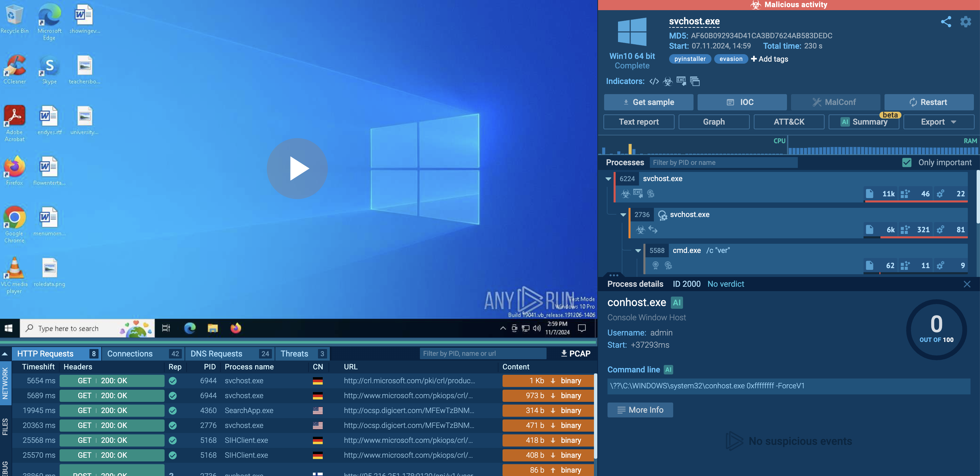Open Firefox from the Windows taskbar
The width and height of the screenshot is (980, 476).
(235, 328)
